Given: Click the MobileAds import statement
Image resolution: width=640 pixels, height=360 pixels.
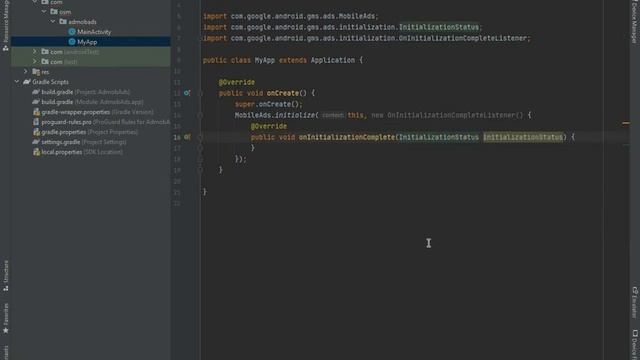Looking at the screenshot, I should pos(291,16).
